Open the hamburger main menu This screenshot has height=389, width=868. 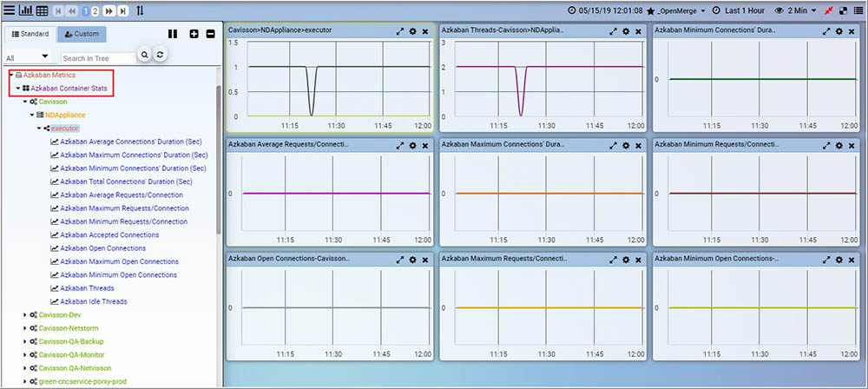pos(10,10)
